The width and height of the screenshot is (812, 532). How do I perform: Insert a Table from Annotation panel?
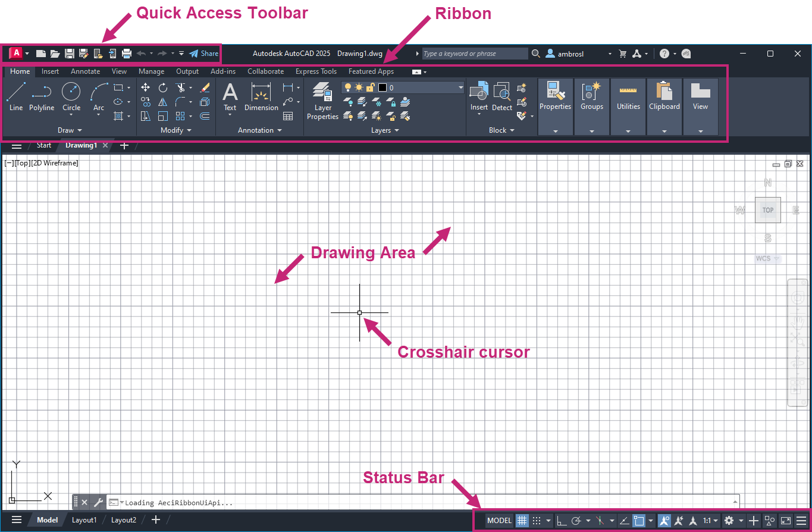[x=289, y=116]
